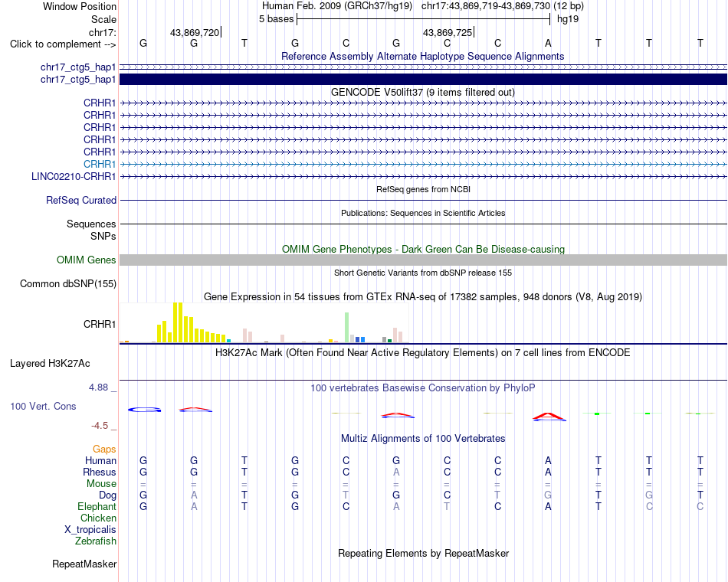728x582 pixels.
Task: Click the large red A conservation logo
Action: pos(549,417)
